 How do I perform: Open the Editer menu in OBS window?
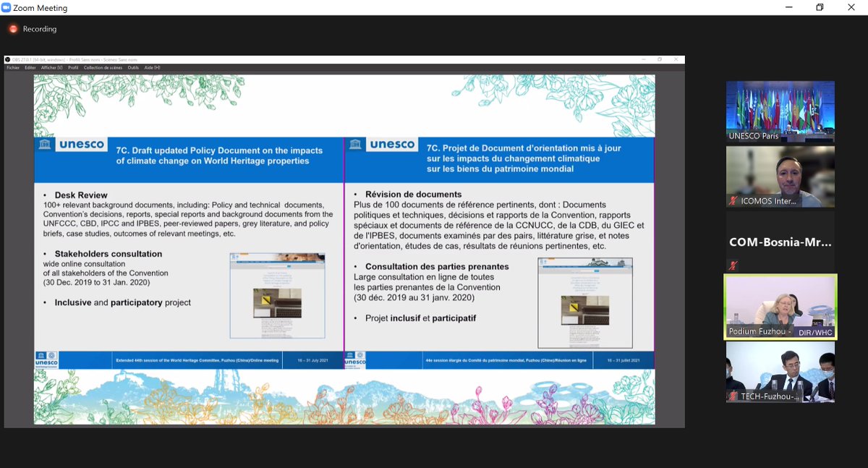pos(30,67)
